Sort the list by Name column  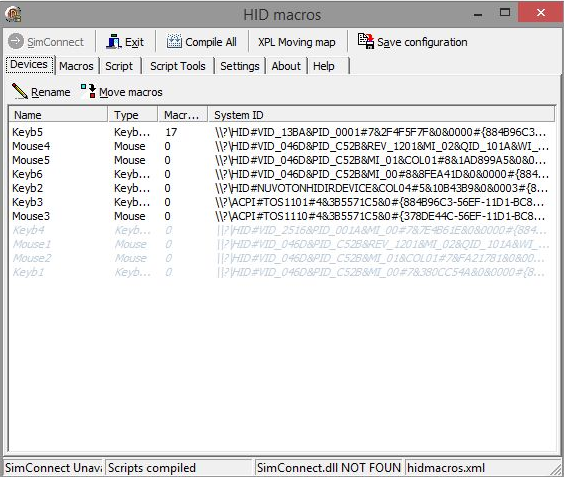point(58,115)
